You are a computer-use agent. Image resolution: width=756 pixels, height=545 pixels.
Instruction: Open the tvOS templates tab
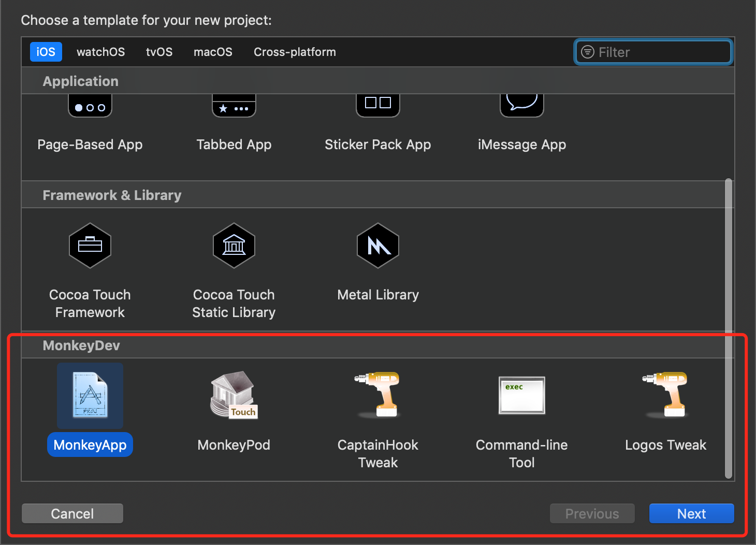click(159, 52)
